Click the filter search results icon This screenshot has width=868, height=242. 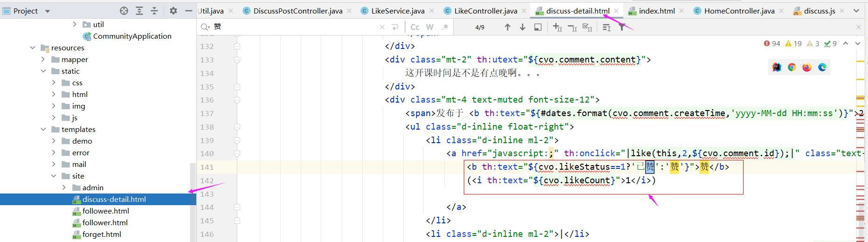point(622,27)
